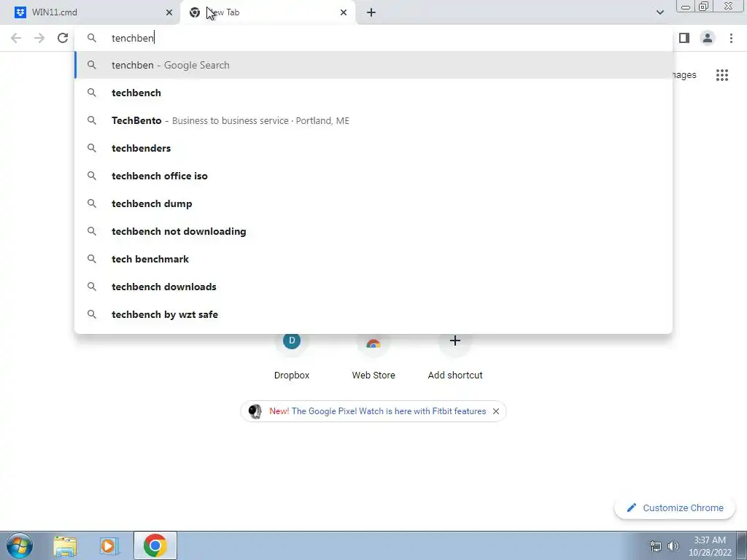Open a new tab with plus icon
Screen dimensions: 747x560
[x=371, y=12]
